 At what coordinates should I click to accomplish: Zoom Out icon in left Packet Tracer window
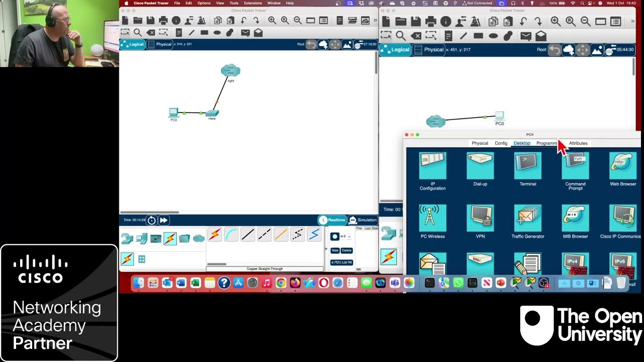coord(298,21)
